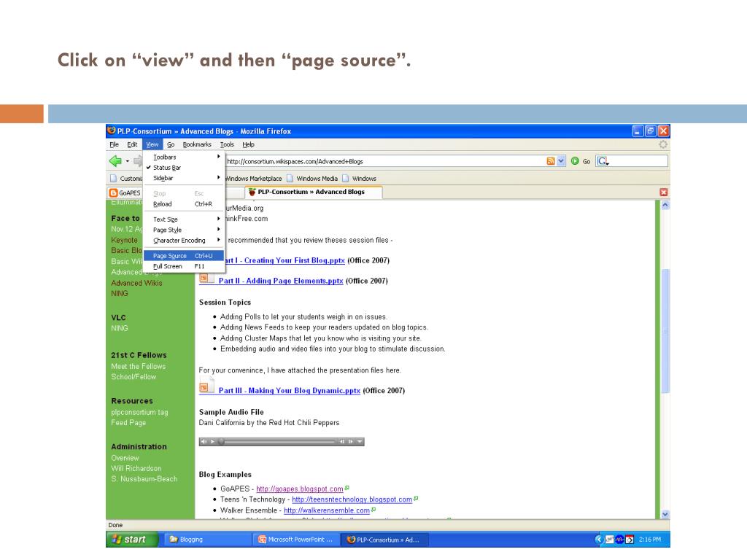This screenshot has height=560, width=747.
Task: Click the scrollbar up arrow
Action: point(665,205)
